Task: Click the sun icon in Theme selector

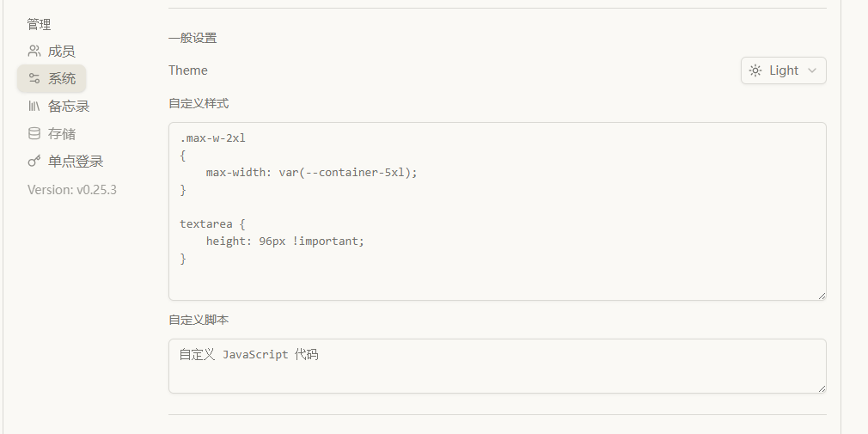Action: pyautogui.click(x=755, y=70)
